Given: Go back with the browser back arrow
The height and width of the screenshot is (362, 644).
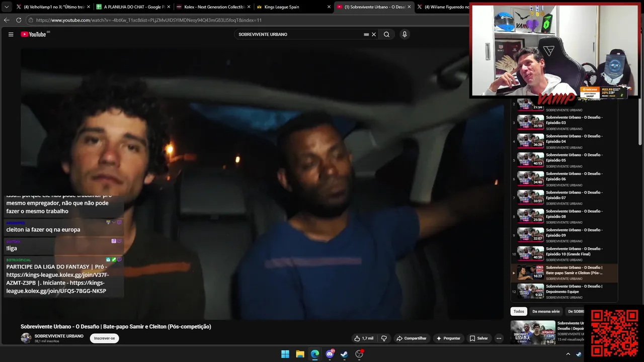Looking at the screenshot, I should [7, 20].
